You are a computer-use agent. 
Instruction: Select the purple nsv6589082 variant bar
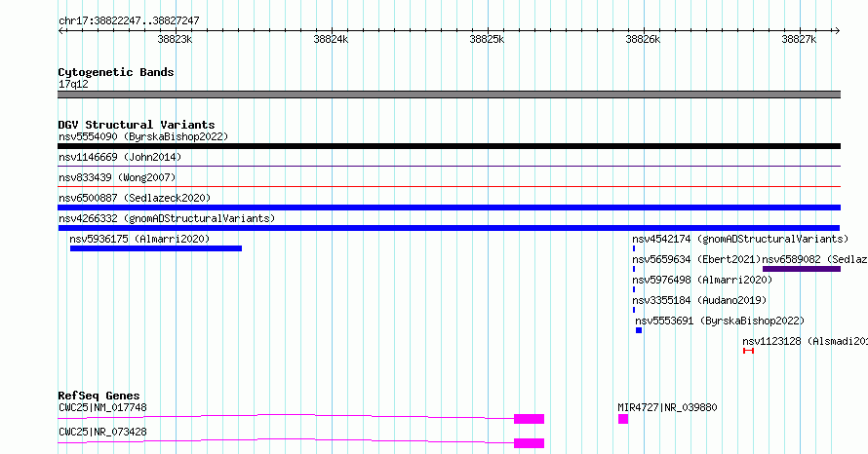click(x=802, y=269)
